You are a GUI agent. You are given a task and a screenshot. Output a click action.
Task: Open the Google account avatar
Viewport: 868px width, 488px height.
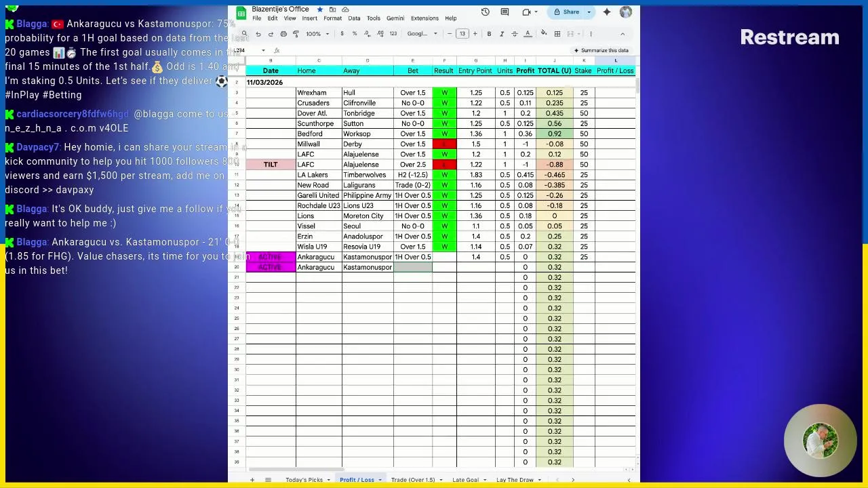(x=626, y=12)
